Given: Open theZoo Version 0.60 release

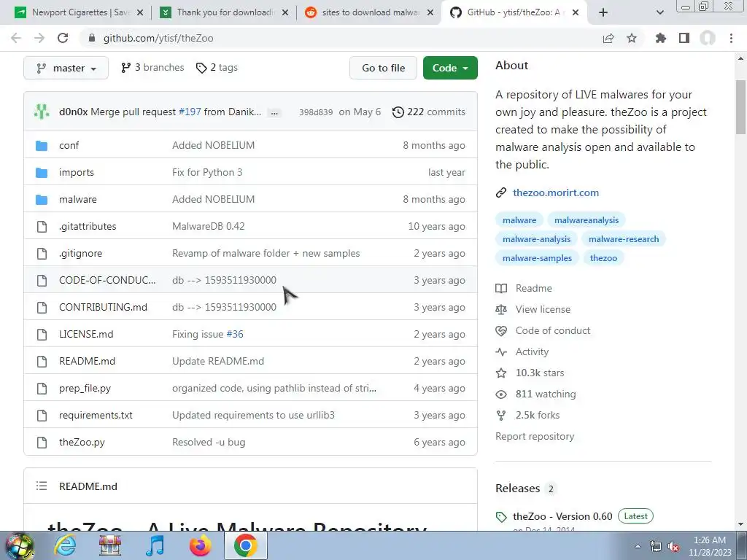Looking at the screenshot, I should (562, 516).
